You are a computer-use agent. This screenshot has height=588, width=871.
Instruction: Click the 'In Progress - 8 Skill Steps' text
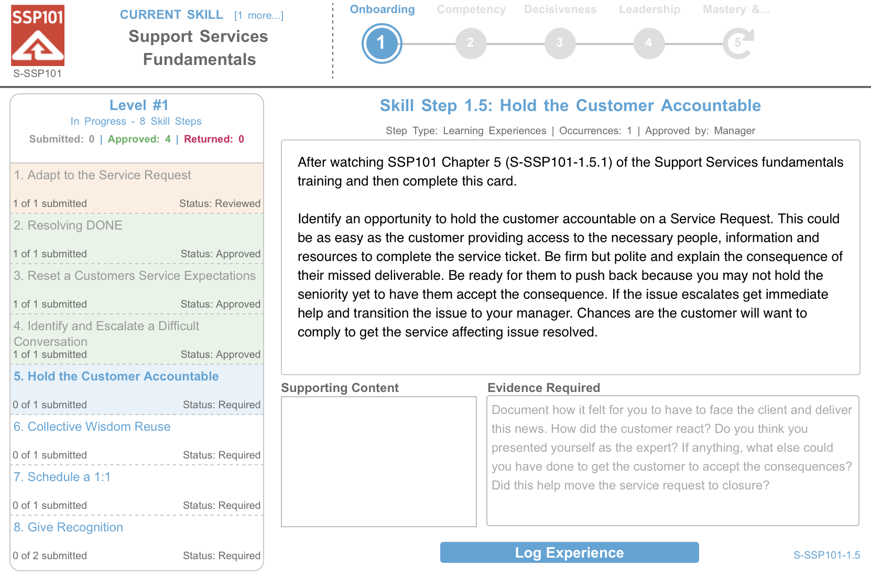tap(136, 121)
